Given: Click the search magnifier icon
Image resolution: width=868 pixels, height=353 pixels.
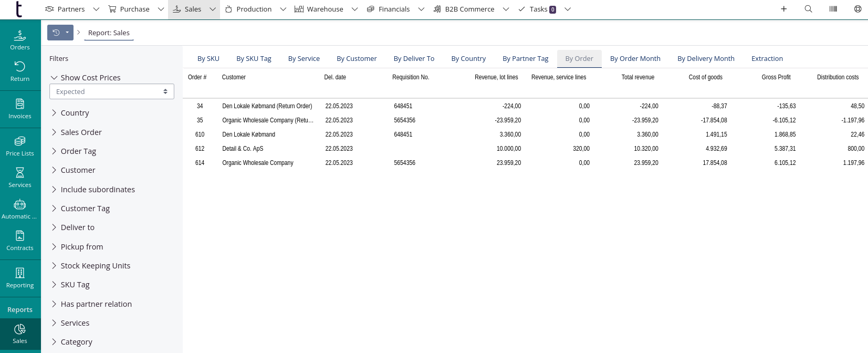Looking at the screenshot, I should [x=808, y=9].
